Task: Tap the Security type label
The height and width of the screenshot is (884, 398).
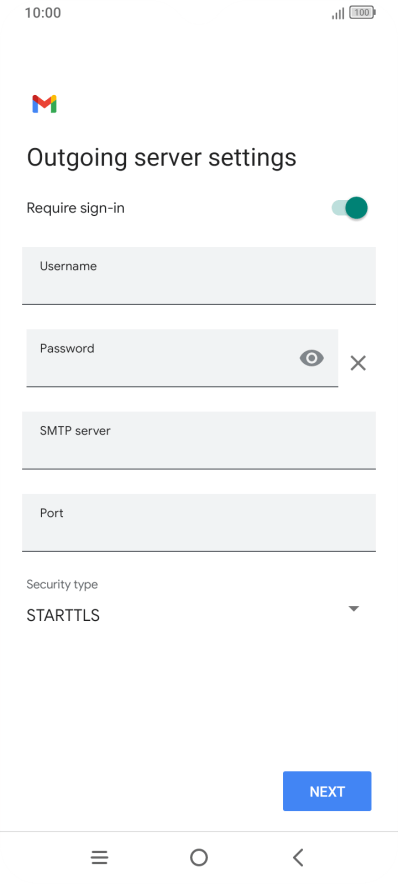Action: pyautogui.click(x=62, y=585)
